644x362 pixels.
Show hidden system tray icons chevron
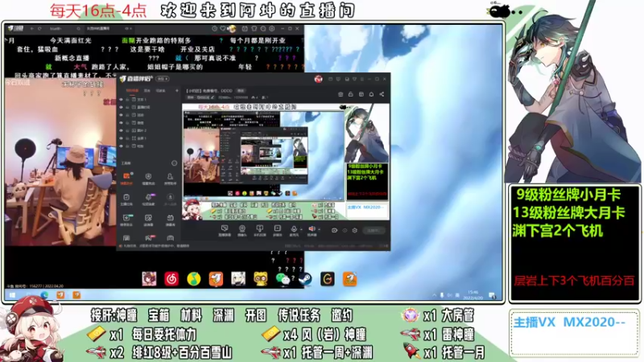tap(434, 295)
